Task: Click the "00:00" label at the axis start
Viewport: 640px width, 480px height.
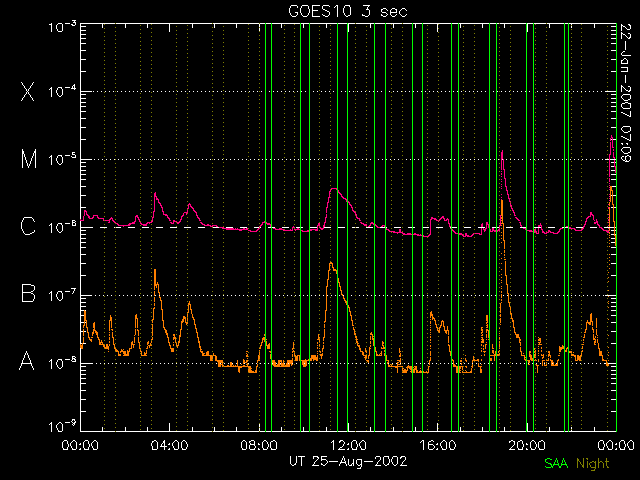Action: point(80,445)
